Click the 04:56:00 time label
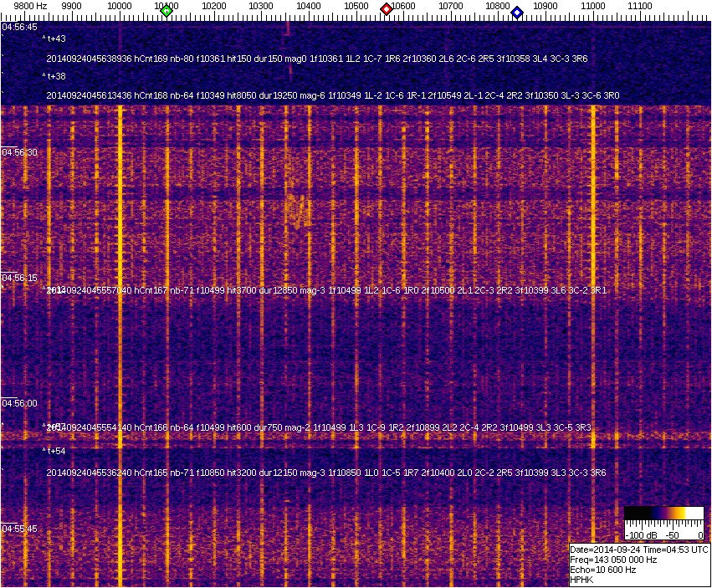 click(x=19, y=403)
